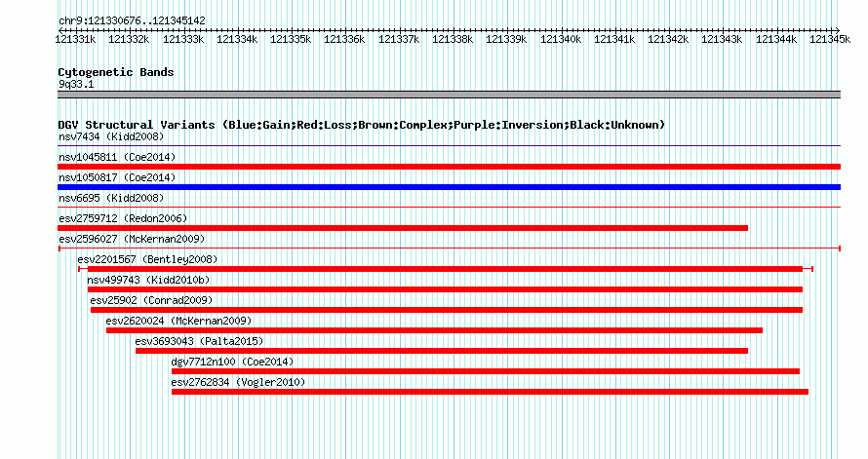The image size is (868, 459).
Task: Select the red loss bar for nsv1045811
Action: (x=449, y=167)
